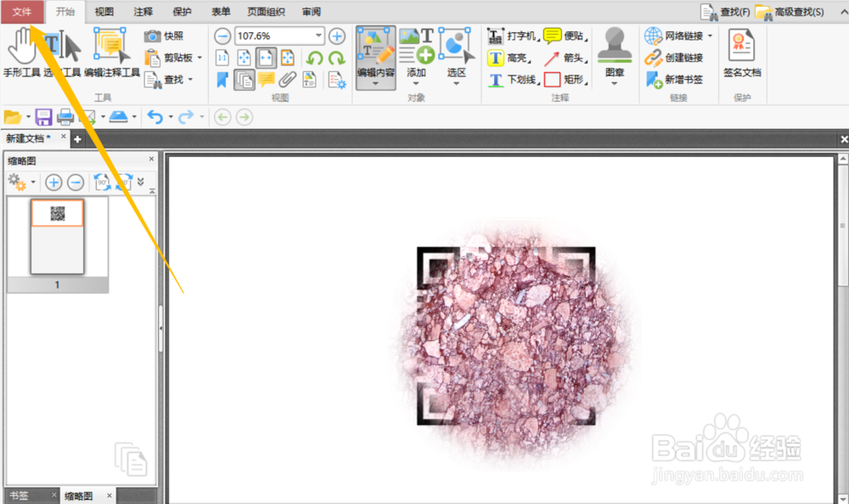This screenshot has height=504, width=849.
Task: Set view to actual size 1:1
Action: [222, 58]
